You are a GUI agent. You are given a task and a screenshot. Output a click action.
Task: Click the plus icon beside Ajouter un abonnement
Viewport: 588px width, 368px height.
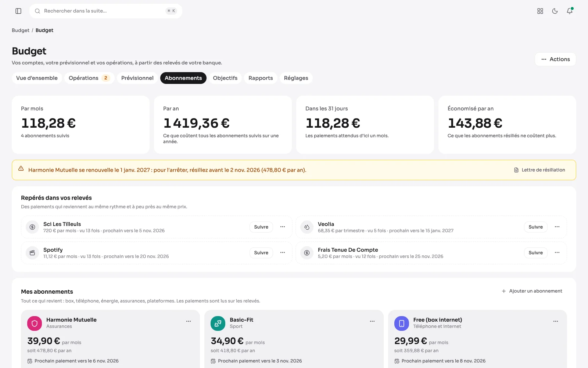504,291
